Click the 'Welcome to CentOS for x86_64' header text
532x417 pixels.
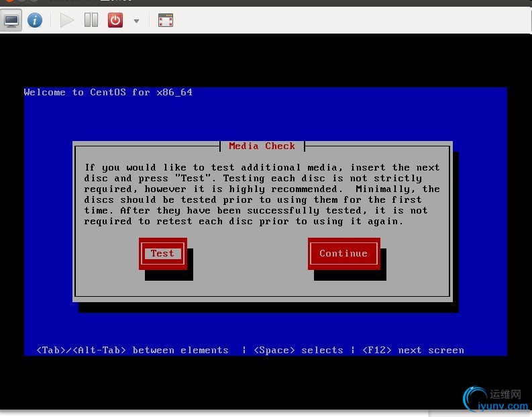coord(108,93)
